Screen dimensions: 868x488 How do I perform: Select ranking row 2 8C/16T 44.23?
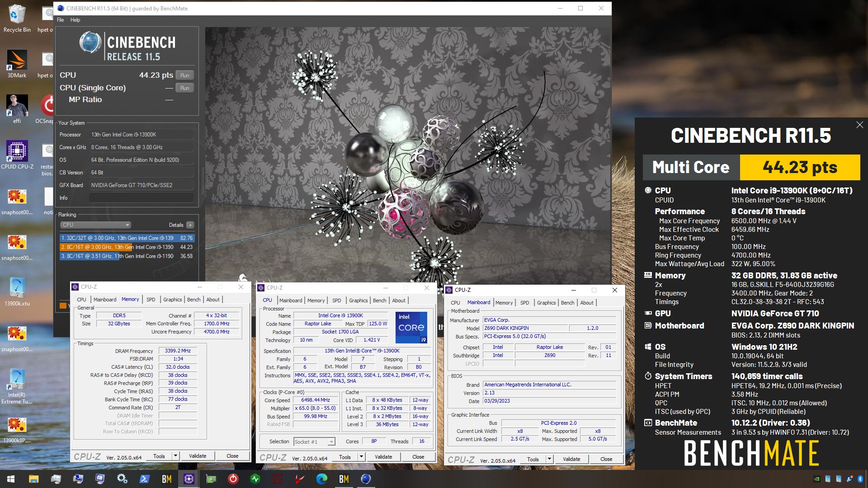click(127, 247)
